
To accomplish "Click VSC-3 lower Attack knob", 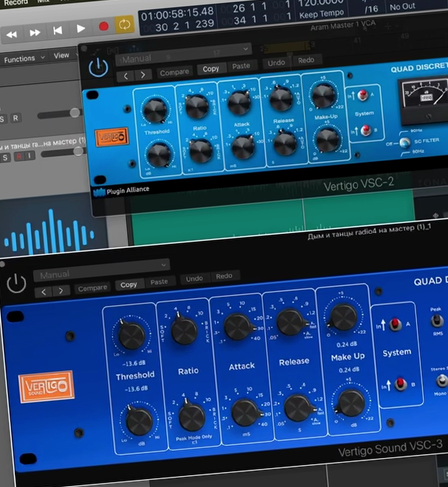I will coord(245,413).
